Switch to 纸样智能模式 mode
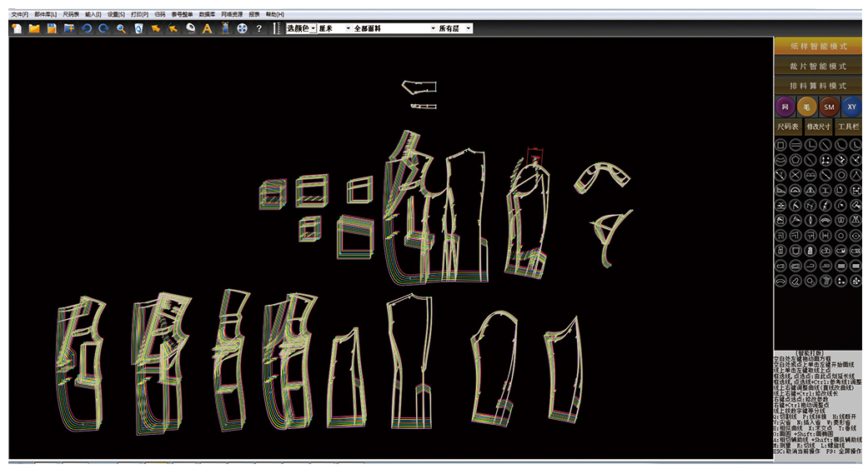 (818, 47)
